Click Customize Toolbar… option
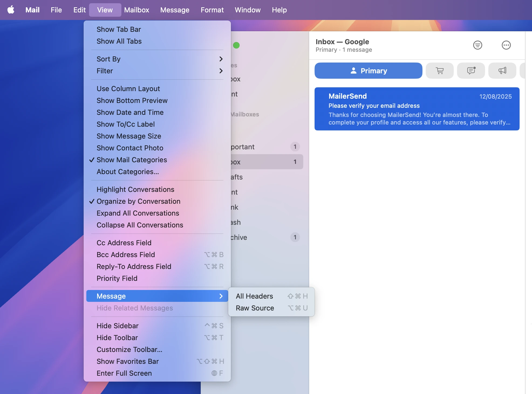The width and height of the screenshot is (532, 394). (x=129, y=350)
